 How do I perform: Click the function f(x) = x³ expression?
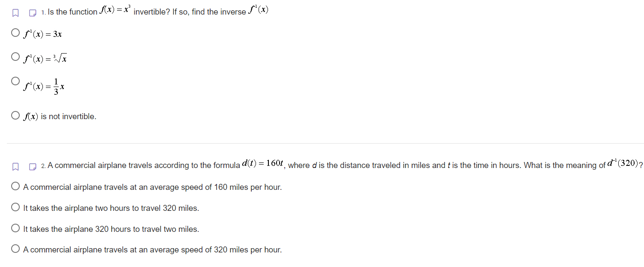(x=113, y=10)
